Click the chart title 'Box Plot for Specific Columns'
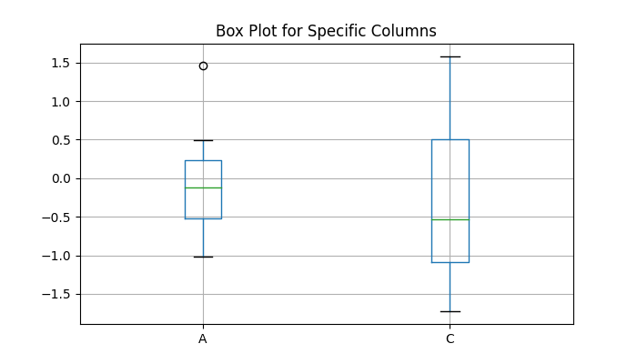Screen dimensions: 637x364 tap(326, 31)
